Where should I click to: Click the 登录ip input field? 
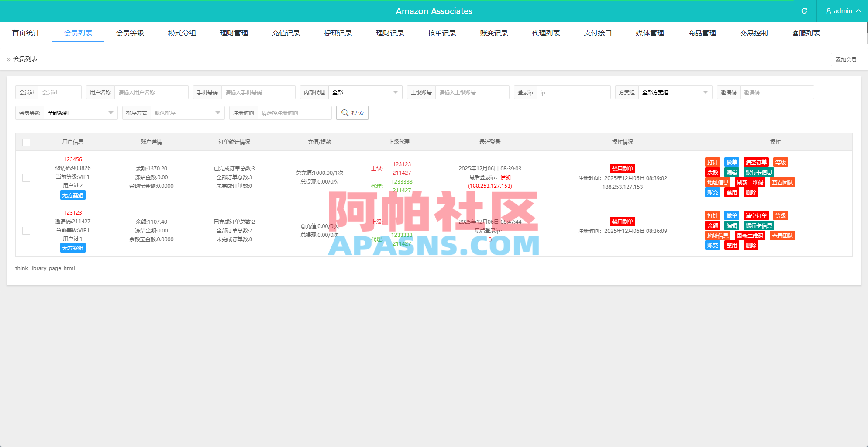pos(574,92)
